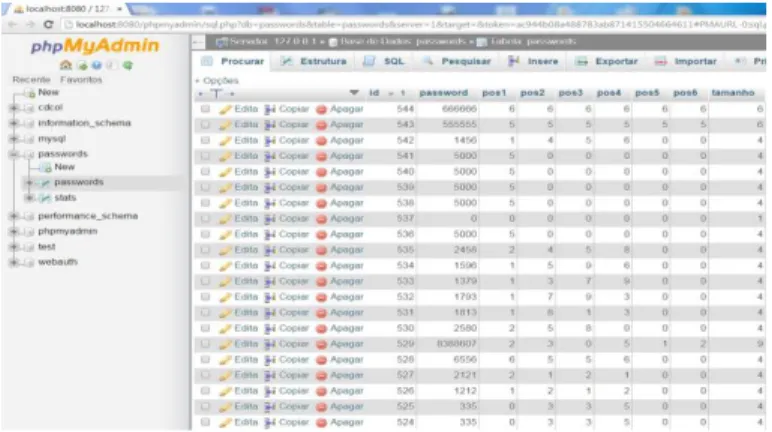Click the Exportar tab icon

581,62
